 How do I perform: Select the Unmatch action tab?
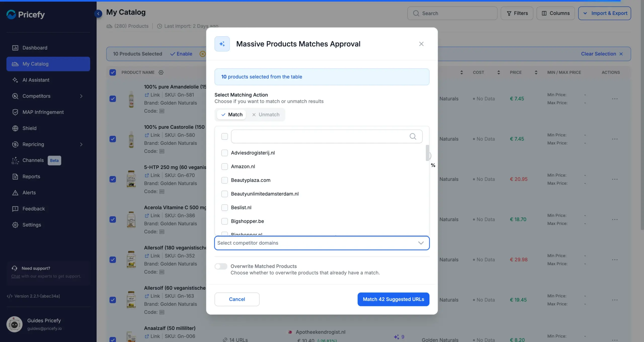point(266,115)
